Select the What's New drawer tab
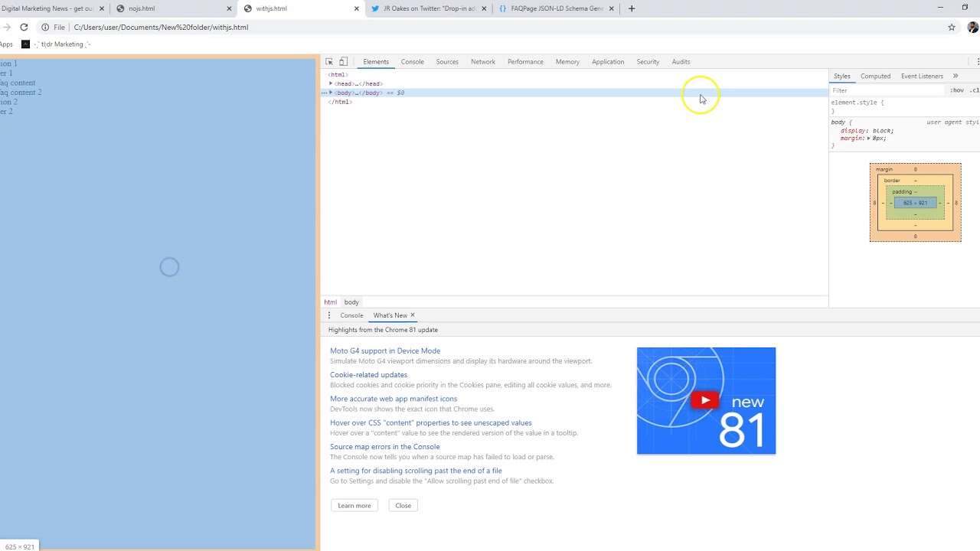This screenshot has height=551, width=980. pos(390,315)
